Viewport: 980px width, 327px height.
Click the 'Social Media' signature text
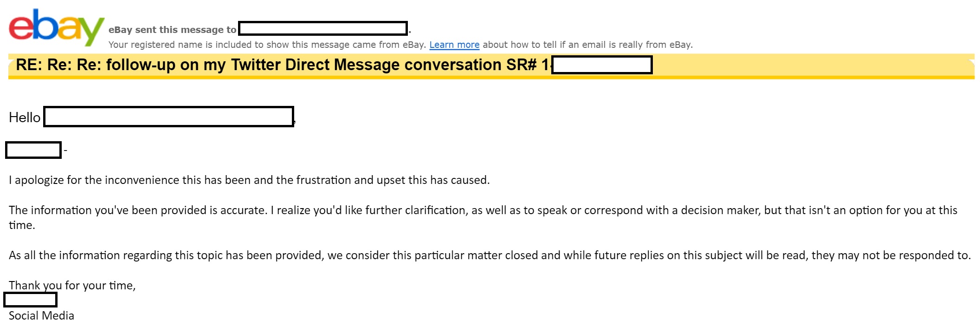[x=41, y=316]
